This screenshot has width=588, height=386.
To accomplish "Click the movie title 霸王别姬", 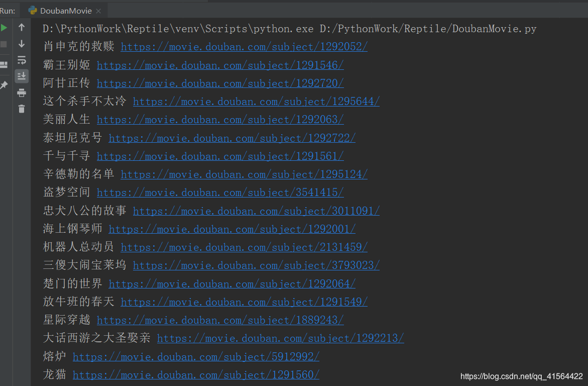I will tap(67, 65).
